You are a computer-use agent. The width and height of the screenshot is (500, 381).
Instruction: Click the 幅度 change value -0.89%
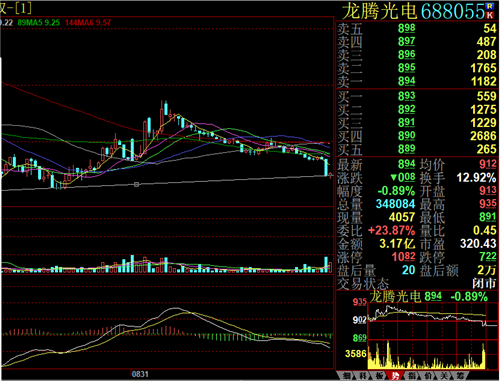point(396,191)
